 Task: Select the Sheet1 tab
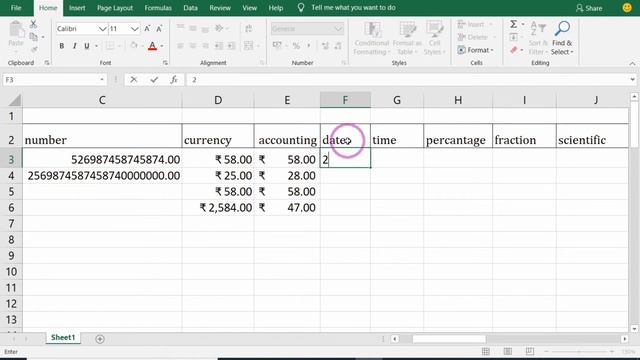coord(63,338)
